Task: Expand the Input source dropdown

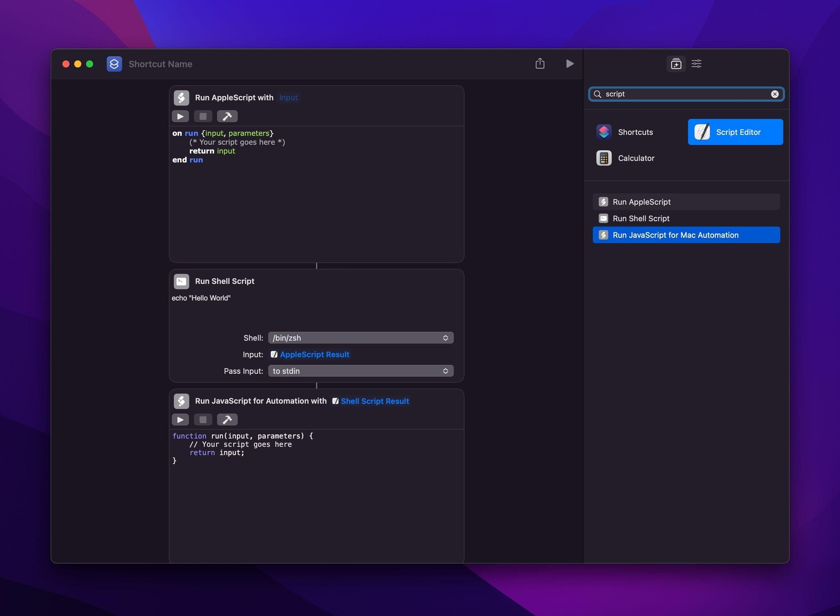Action: tap(314, 354)
